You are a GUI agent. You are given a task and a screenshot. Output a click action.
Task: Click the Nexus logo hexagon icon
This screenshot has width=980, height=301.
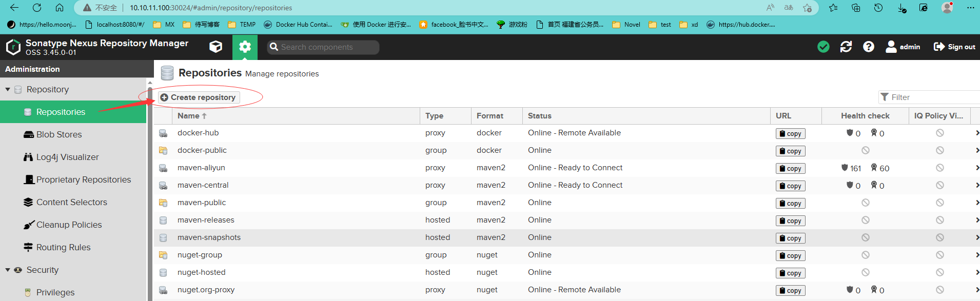tap(13, 47)
